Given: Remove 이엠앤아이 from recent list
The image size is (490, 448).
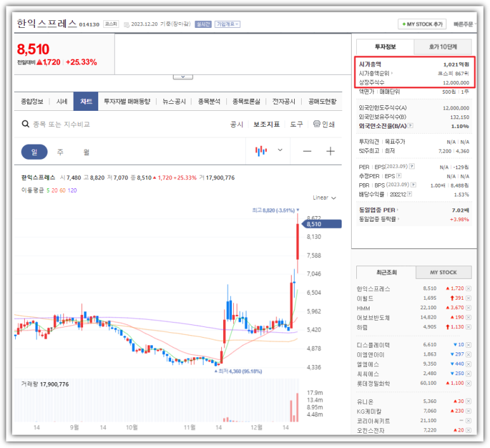Looking at the screenshot, I should click(x=468, y=355).
